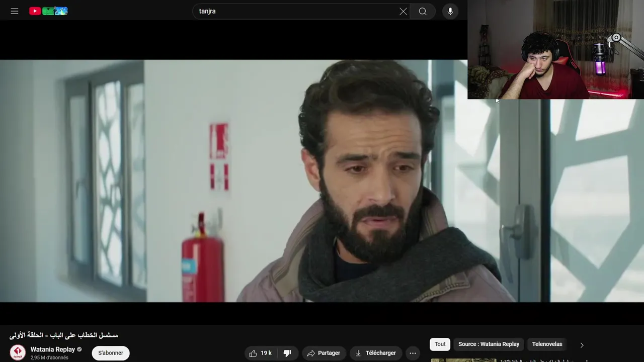Show more chips with the right arrow
The image size is (644, 362).
click(x=582, y=345)
